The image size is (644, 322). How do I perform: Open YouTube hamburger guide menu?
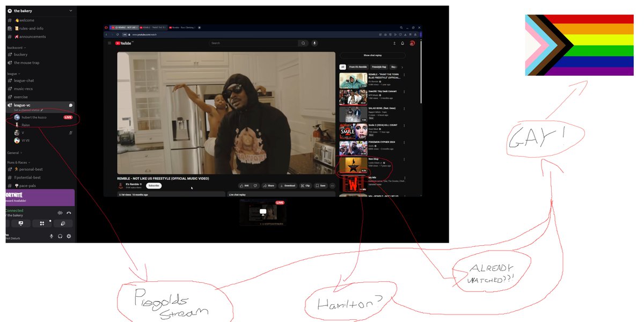[x=109, y=43]
